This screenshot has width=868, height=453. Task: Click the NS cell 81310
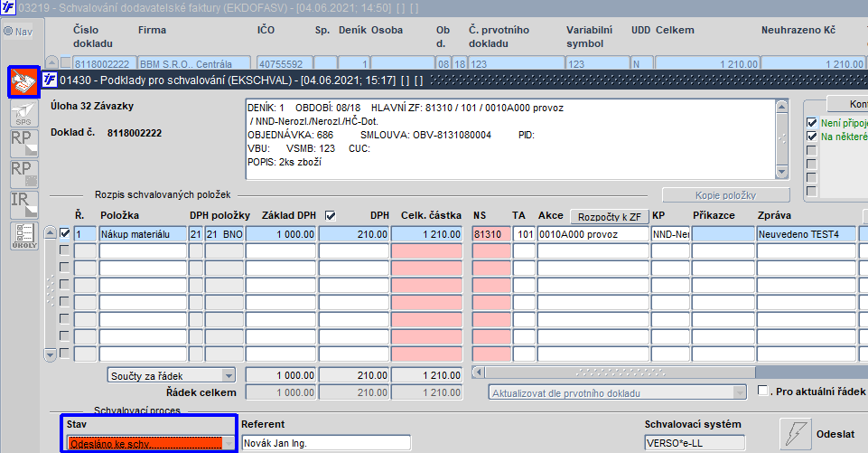(x=491, y=234)
